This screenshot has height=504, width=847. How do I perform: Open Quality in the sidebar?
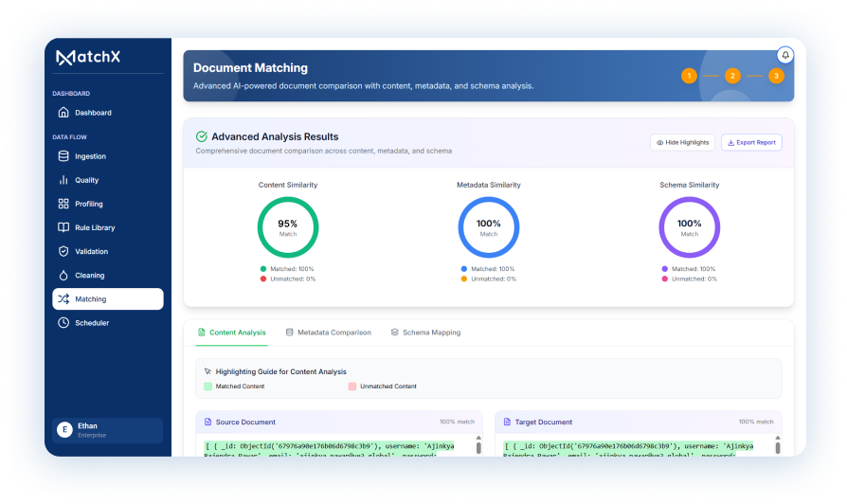click(108, 180)
